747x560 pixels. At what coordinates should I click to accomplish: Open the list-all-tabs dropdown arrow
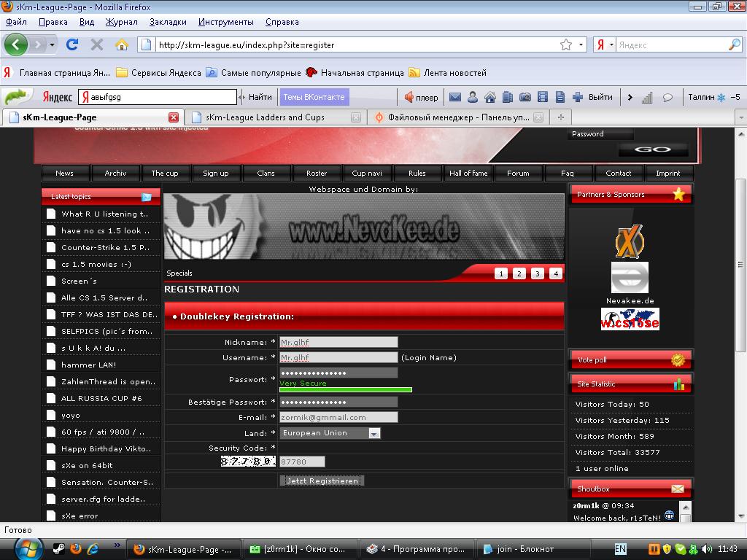pos(741,117)
